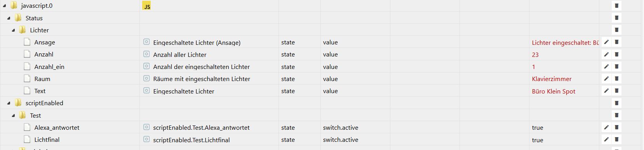The height and width of the screenshot is (150, 644).
Task: Click true value of Alexa_antwortet
Action: tap(538, 127)
